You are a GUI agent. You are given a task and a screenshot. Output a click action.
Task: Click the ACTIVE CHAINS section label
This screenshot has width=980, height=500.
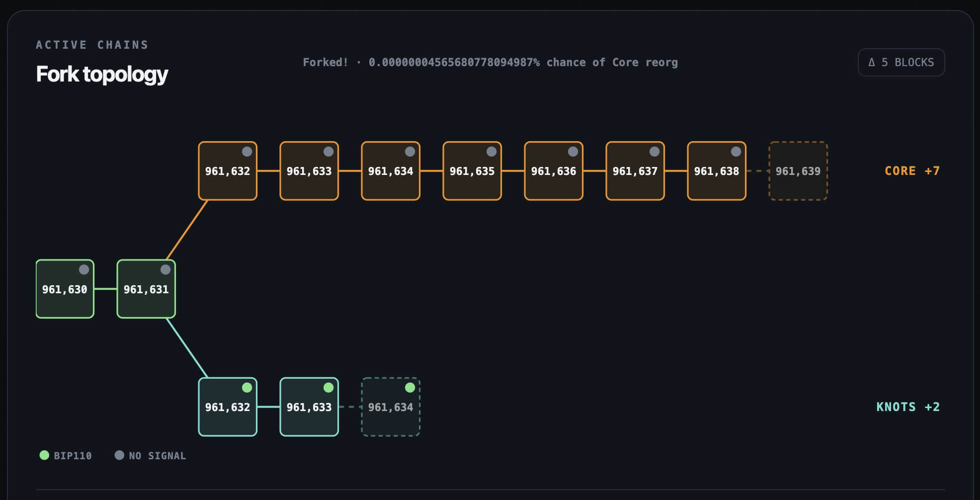92,45
